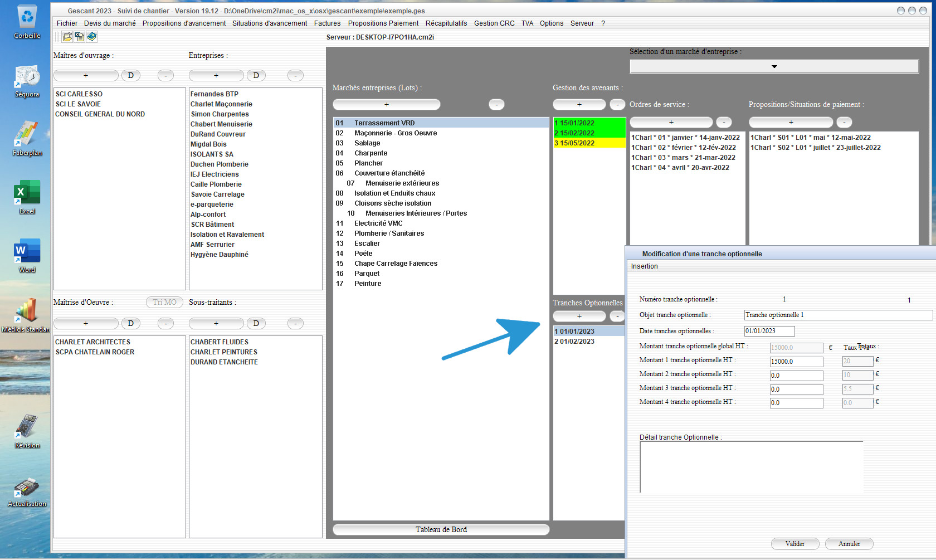Click the Détail tranche Optionnelle text area
Screen dimensions: 936x560
[752, 467]
